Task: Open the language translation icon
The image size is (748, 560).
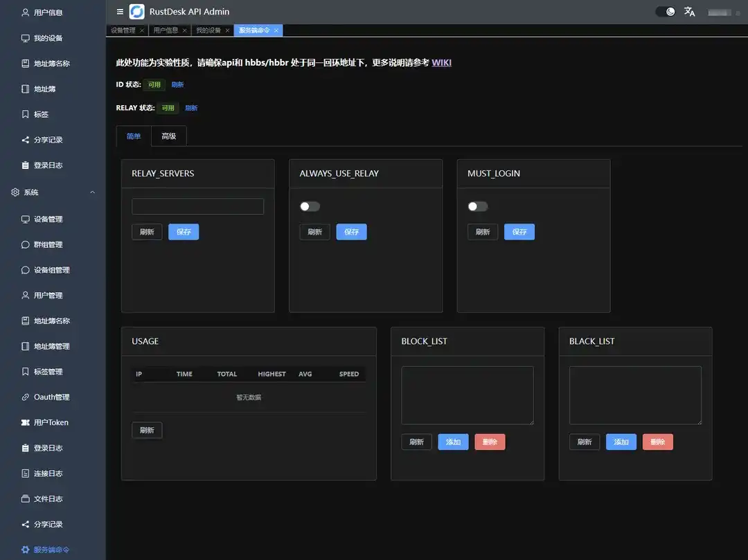Action: 689,12
